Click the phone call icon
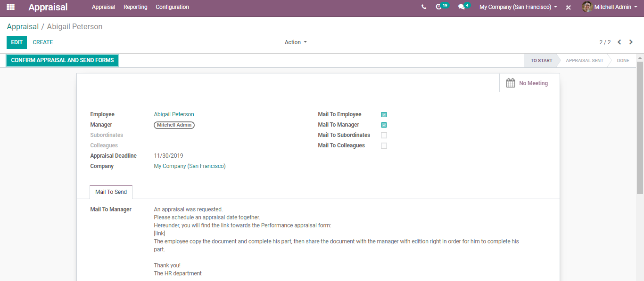The image size is (644, 281). [424, 7]
